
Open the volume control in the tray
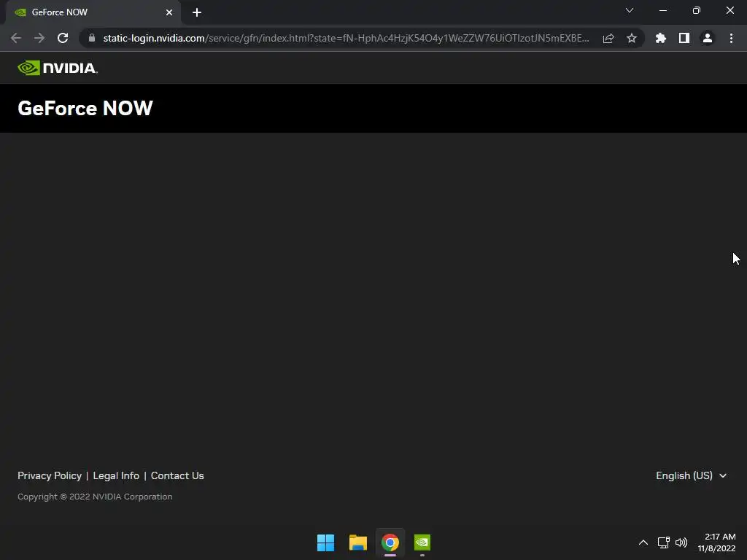click(x=681, y=542)
